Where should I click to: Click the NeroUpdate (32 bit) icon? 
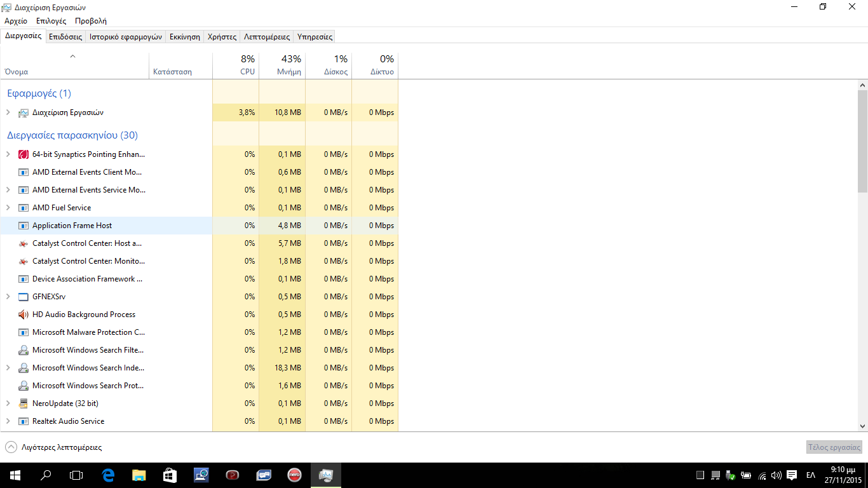[x=24, y=403]
